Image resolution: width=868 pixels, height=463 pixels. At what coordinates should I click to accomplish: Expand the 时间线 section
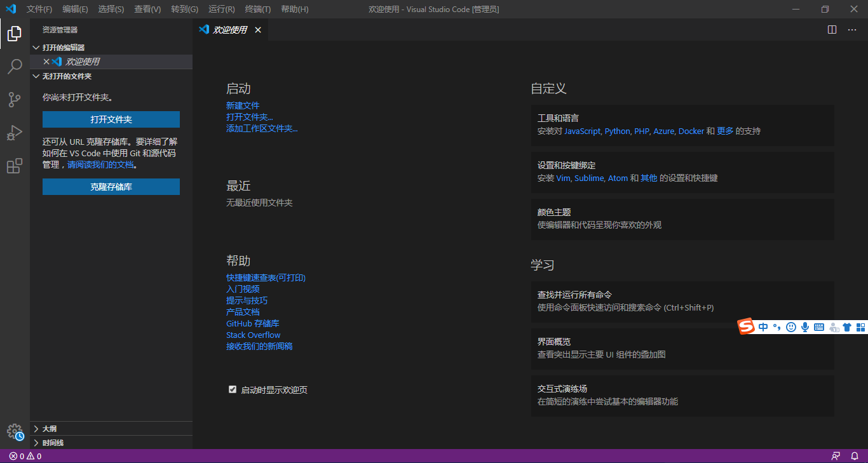point(36,442)
